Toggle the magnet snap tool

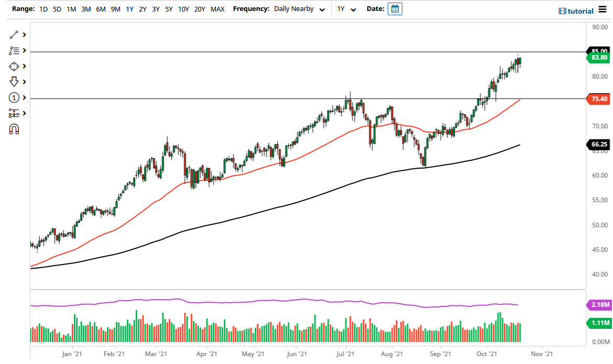click(14, 128)
